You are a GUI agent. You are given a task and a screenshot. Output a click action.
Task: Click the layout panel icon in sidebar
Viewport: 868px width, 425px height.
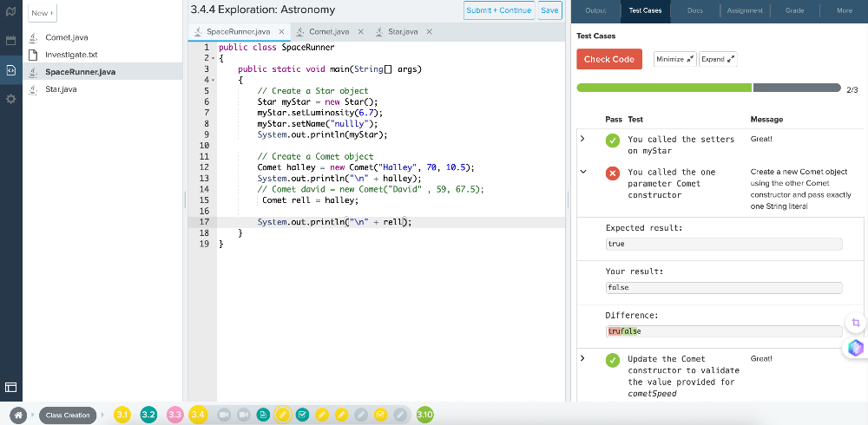[x=10, y=388]
